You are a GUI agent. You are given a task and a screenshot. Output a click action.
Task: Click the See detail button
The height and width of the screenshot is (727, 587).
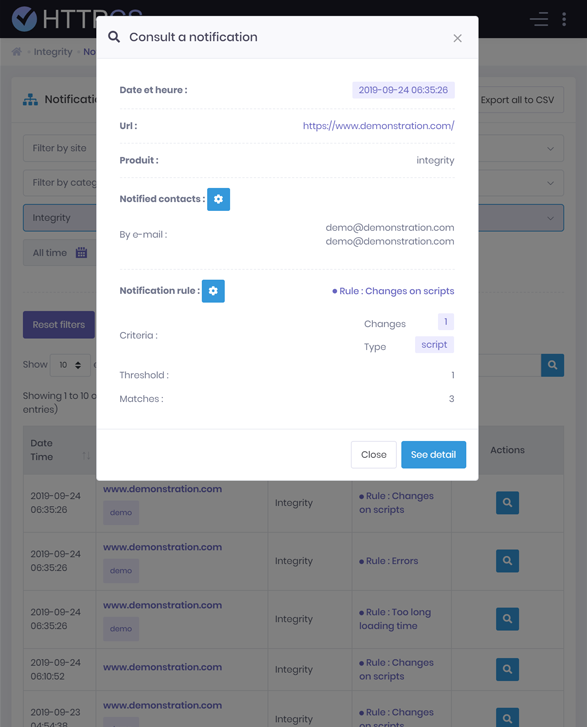[434, 455]
